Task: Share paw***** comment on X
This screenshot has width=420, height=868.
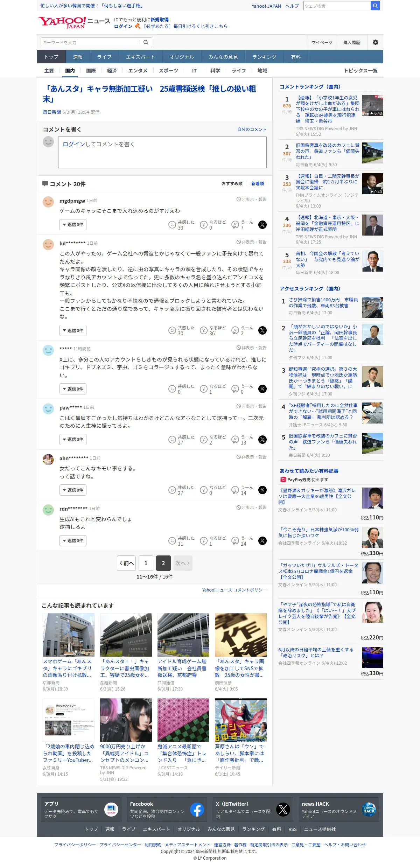Action: tap(262, 440)
